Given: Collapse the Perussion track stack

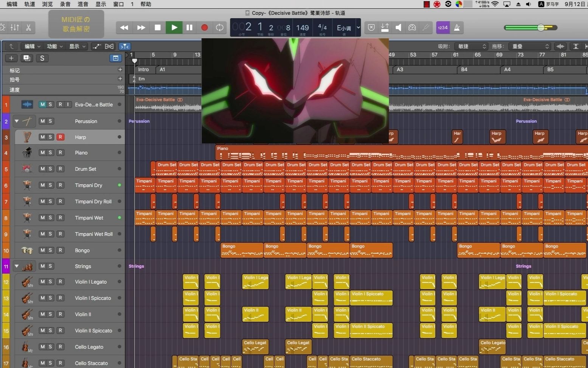Looking at the screenshot, I should tap(17, 121).
